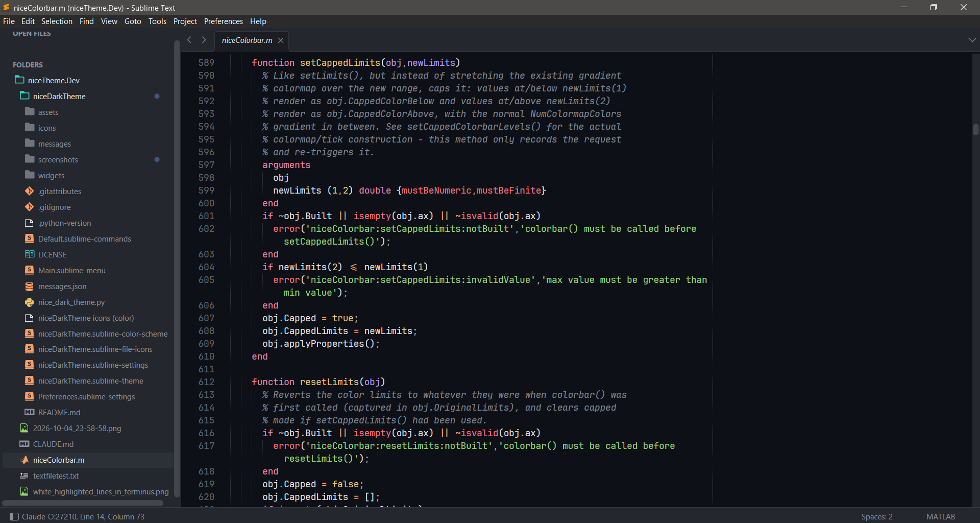Click 'resetLimits' function name on line 612
This screenshot has height=523, width=980.
[329, 382]
